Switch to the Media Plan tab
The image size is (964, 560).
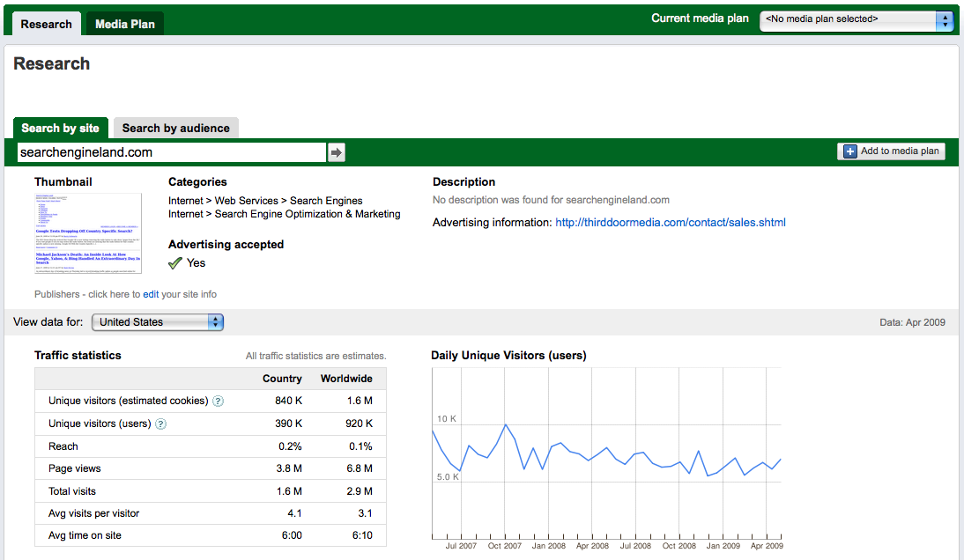(125, 24)
